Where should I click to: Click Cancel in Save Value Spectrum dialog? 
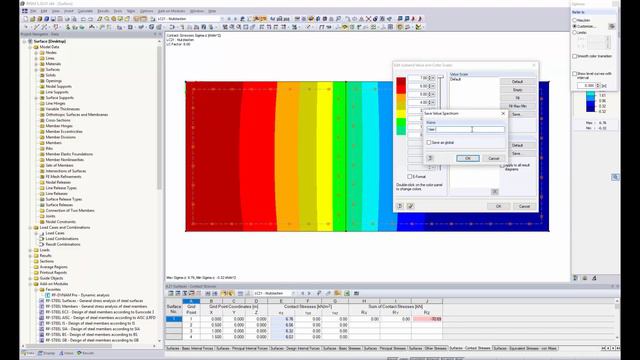tap(493, 158)
